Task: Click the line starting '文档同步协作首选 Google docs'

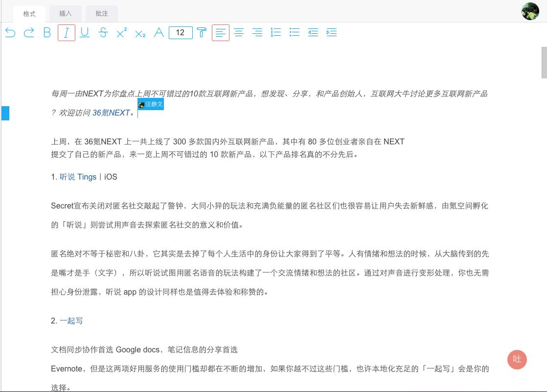Action: pos(144,350)
